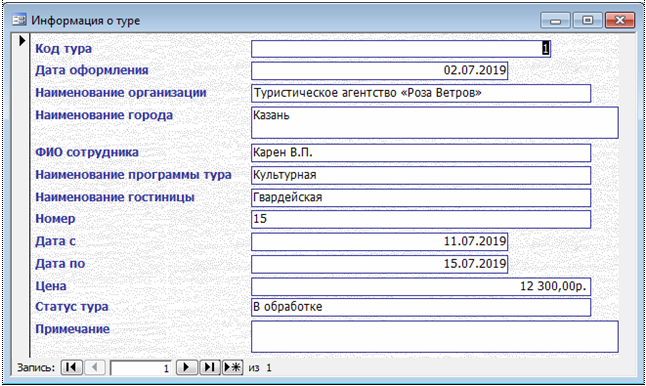This screenshot has height=386, width=646.
Task: Click tour program field Культурная
Action: click(421, 175)
